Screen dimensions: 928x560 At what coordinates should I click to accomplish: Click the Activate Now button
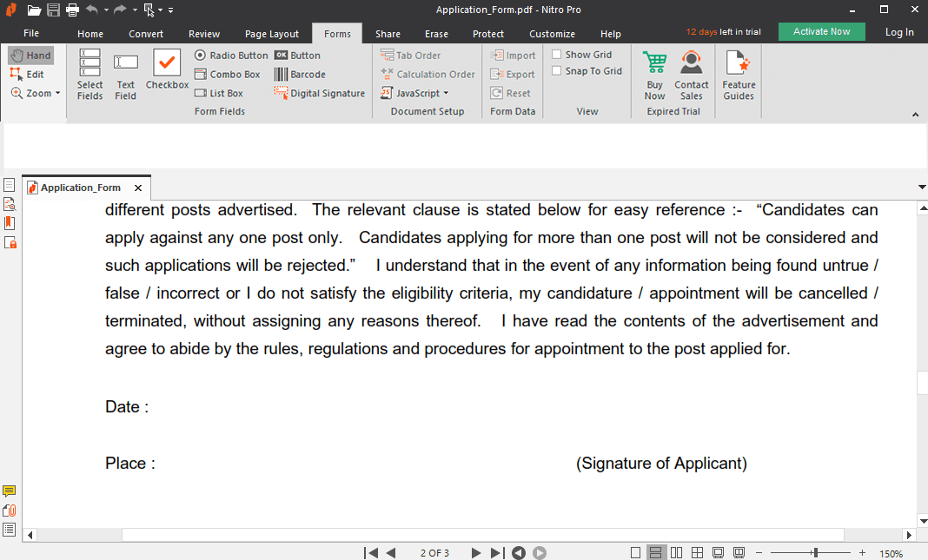pyautogui.click(x=821, y=32)
